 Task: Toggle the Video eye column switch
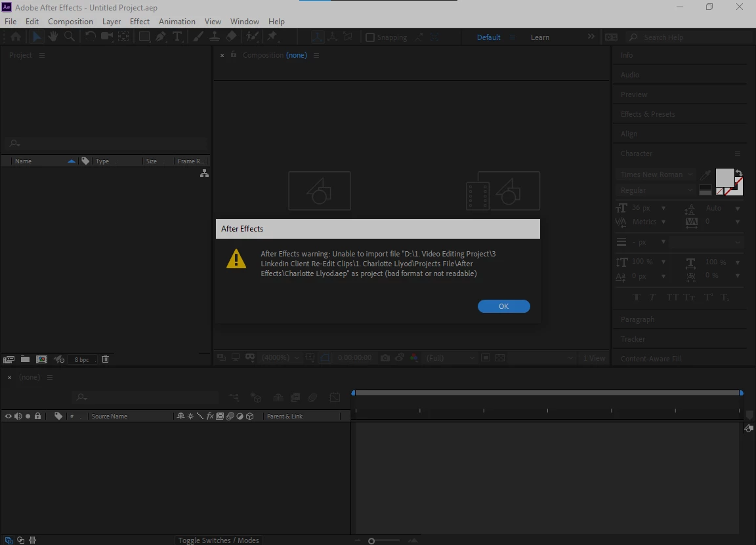pos(8,416)
